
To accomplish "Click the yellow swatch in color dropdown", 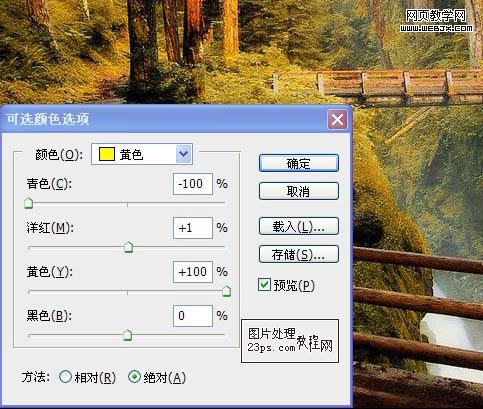I will [x=107, y=154].
